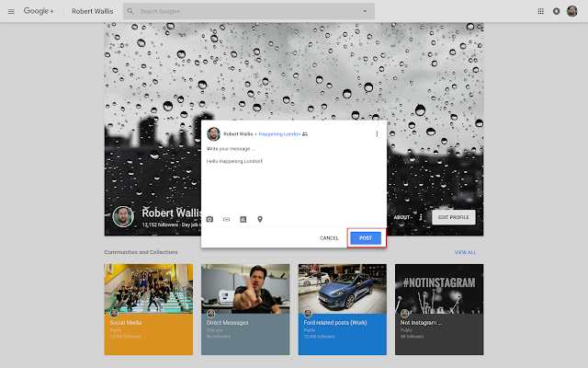Click the author avatar in the post dialog

[213, 134]
